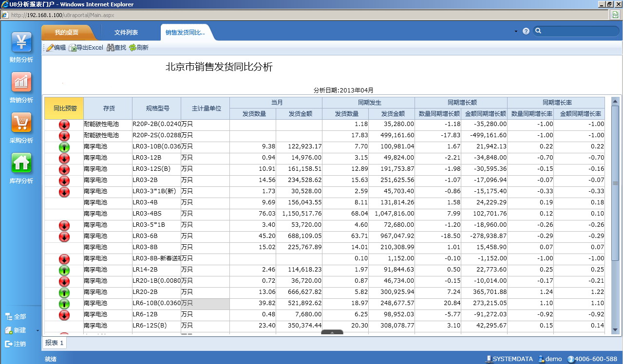This screenshot has height=364, width=623.
Task: Click 分析日期:2013年04月 text
Action: coord(343,90)
